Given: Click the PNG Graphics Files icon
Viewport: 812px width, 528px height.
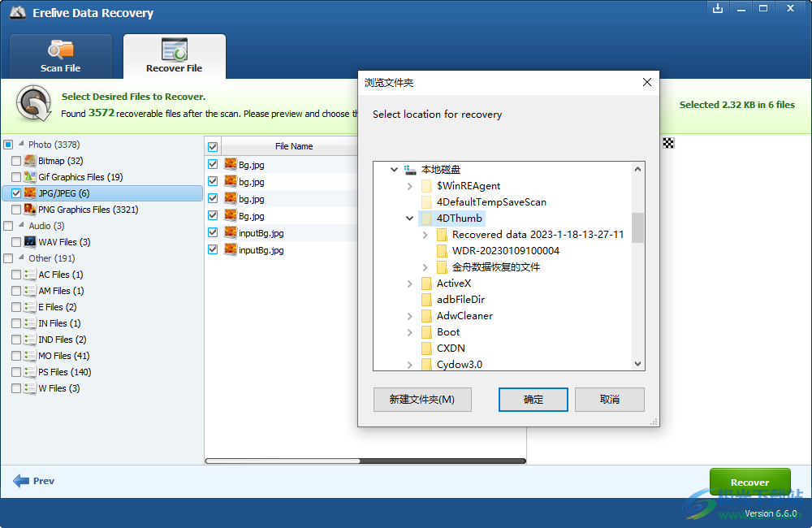Looking at the screenshot, I should pos(30,210).
